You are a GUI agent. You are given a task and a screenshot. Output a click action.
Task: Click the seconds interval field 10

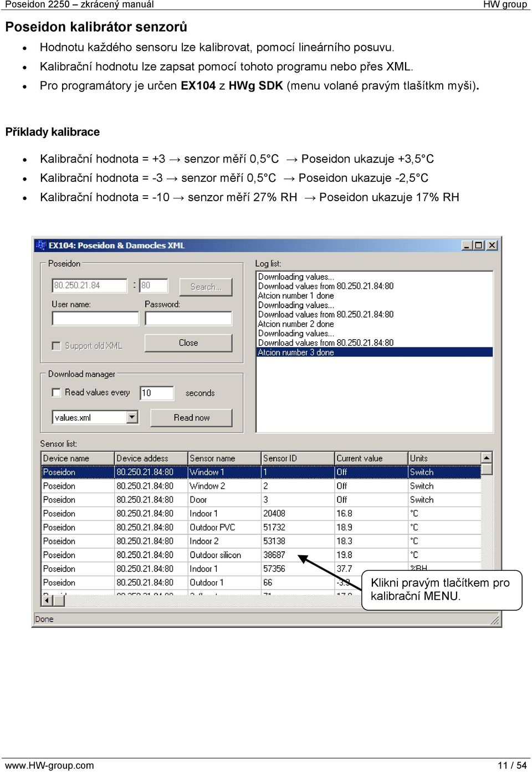(157, 393)
